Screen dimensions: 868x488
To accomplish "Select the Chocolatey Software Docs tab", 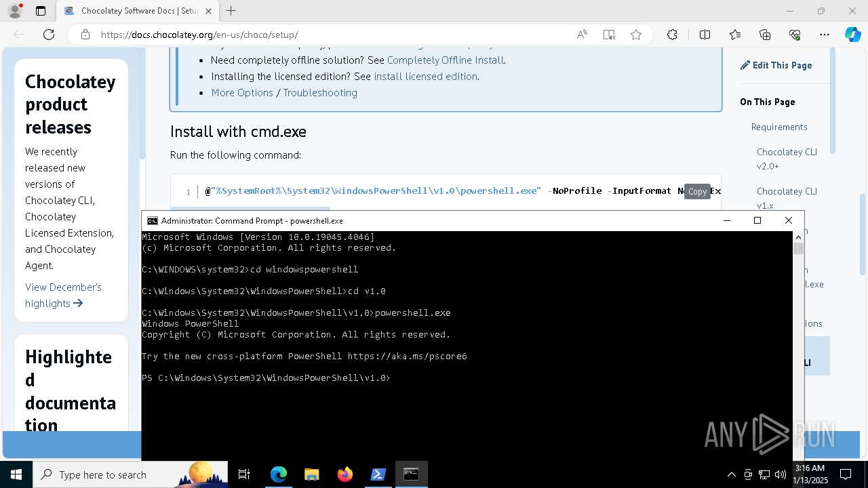I will [138, 11].
